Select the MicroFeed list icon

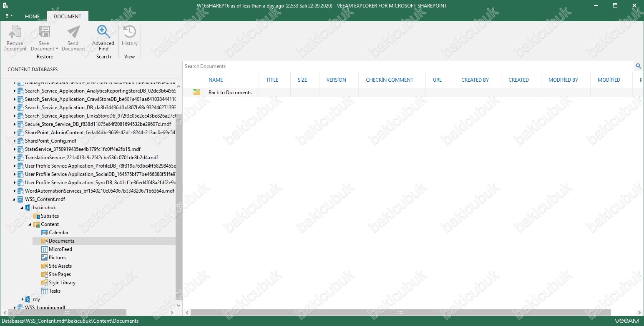click(x=45, y=249)
